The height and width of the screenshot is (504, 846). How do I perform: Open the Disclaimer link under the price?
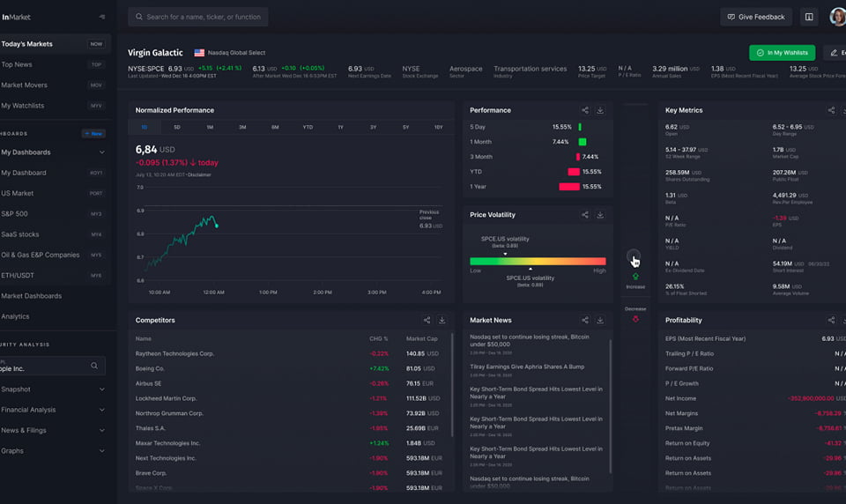199,174
